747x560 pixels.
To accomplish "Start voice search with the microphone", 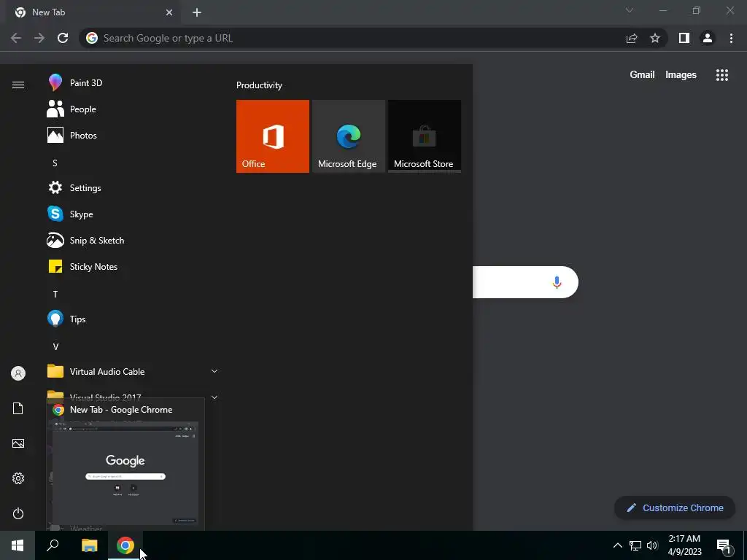I will pyautogui.click(x=557, y=282).
